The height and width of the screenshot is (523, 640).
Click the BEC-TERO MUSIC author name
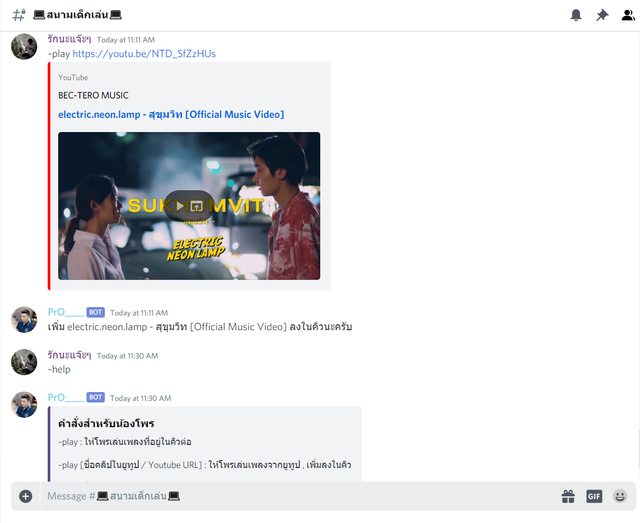(93, 95)
